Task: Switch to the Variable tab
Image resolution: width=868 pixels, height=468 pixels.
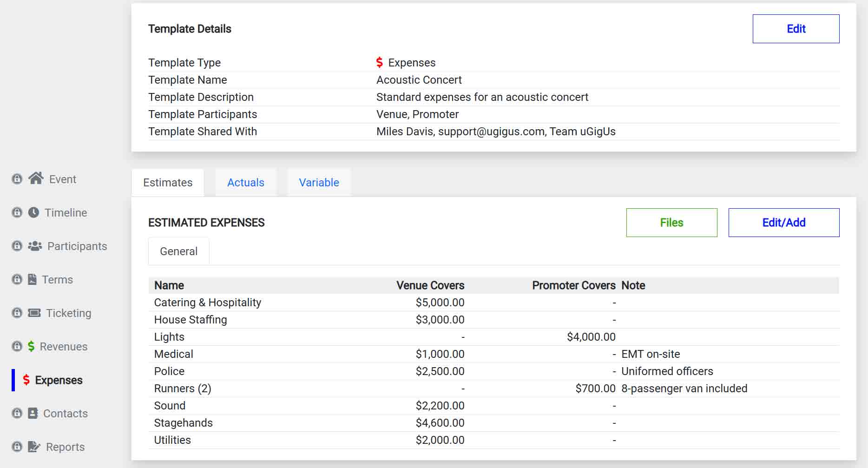Action: coord(319,183)
